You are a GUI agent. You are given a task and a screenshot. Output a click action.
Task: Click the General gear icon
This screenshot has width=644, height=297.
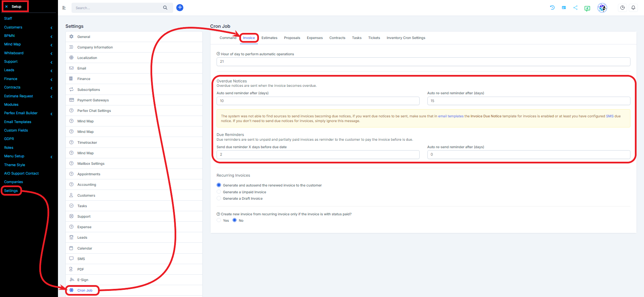(x=72, y=37)
